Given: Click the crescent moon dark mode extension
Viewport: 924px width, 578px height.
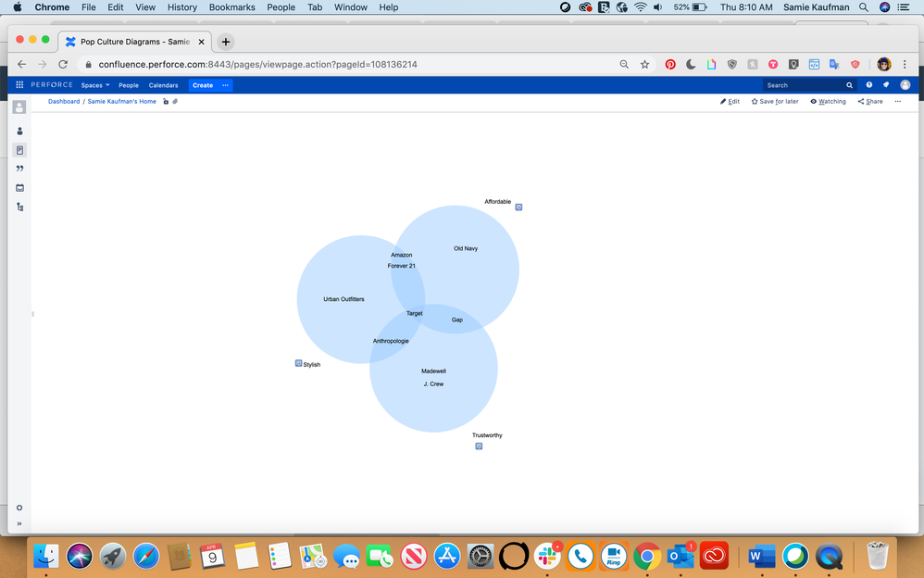Looking at the screenshot, I should coord(691,64).
